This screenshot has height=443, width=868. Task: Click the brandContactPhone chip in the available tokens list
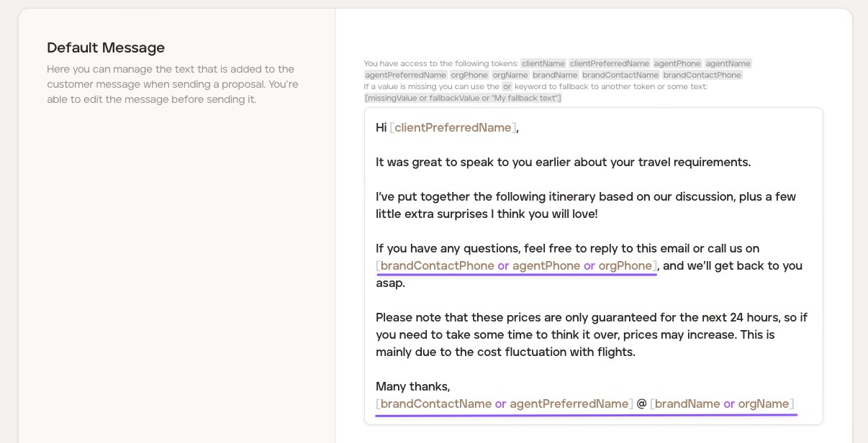click(x=702, y=75)
